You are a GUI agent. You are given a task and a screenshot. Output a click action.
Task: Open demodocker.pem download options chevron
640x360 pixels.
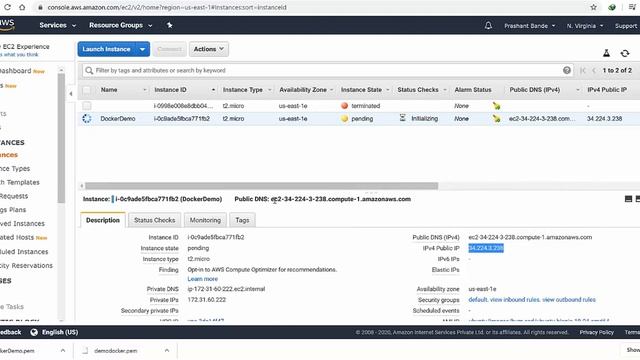point(167,351)
